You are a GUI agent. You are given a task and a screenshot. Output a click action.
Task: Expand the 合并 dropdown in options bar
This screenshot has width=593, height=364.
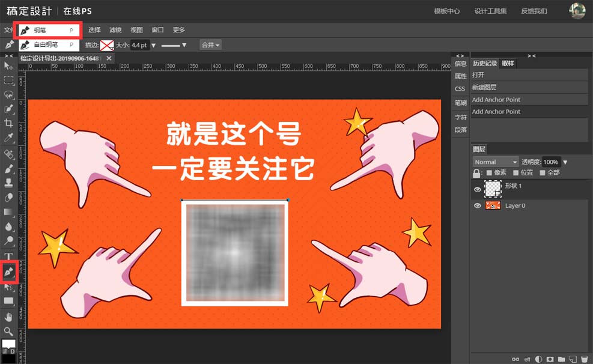[210, 45]
